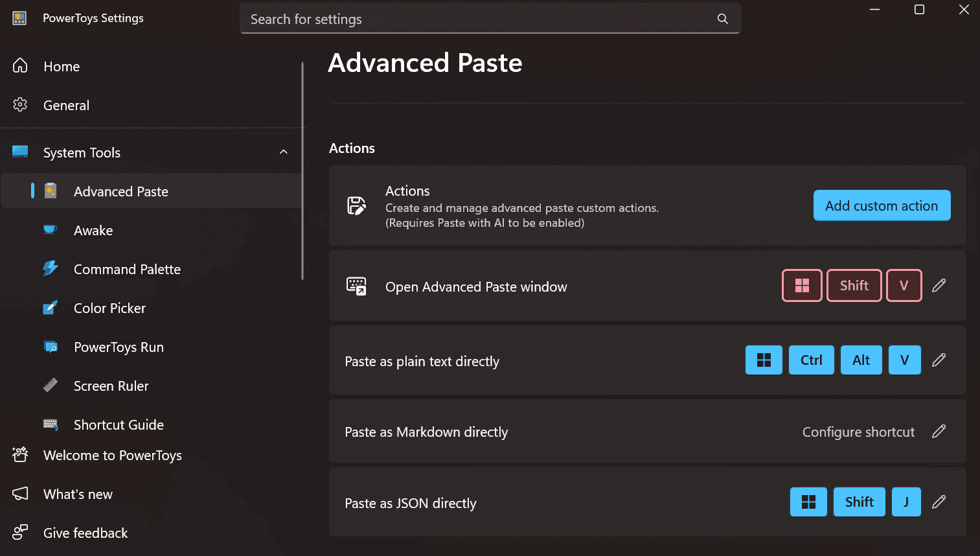Open the Awake utility settings
This screenshot has width=980, height=556.
(93, 231)
